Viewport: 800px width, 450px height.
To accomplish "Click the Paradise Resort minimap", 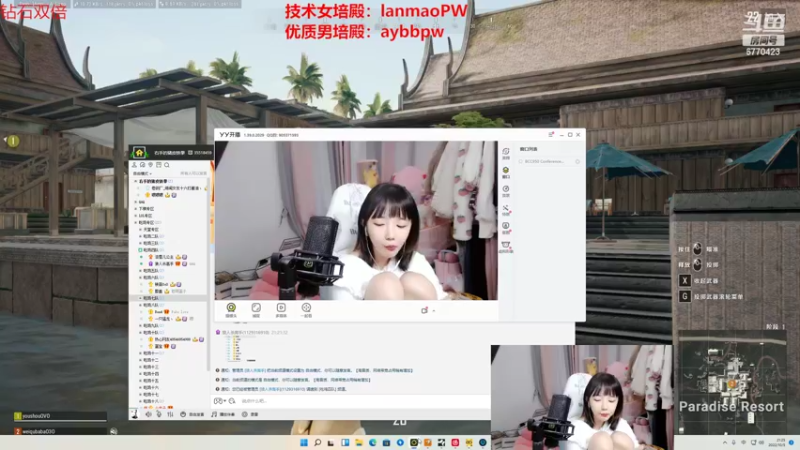I will 732,383.
